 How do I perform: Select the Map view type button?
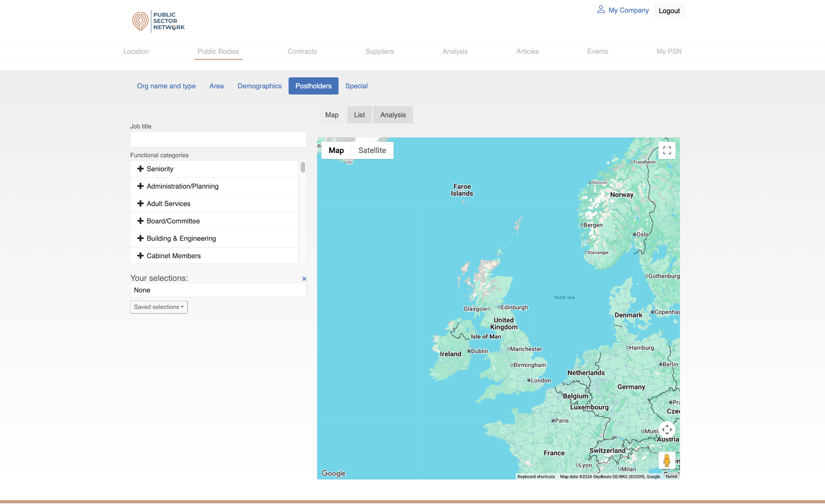336,150
